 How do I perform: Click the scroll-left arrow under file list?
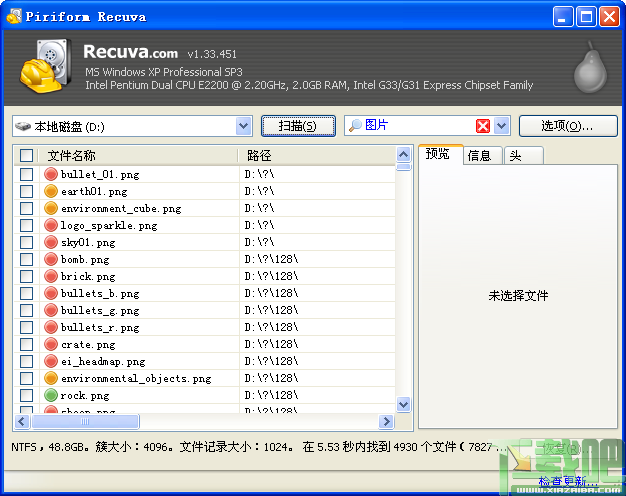coord(22,421)
